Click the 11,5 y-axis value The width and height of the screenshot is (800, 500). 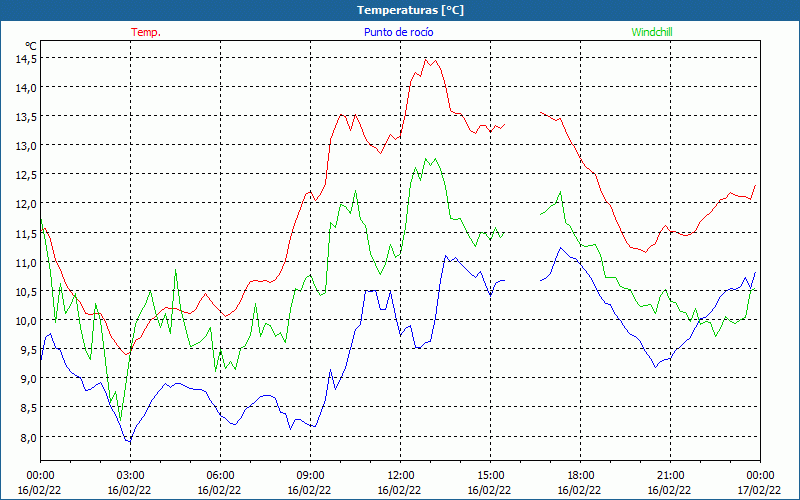(27, 234)
